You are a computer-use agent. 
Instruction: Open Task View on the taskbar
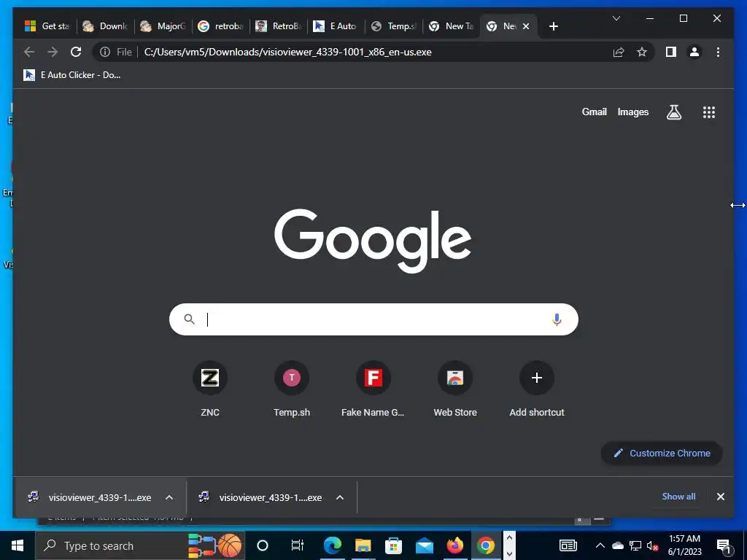298,545
